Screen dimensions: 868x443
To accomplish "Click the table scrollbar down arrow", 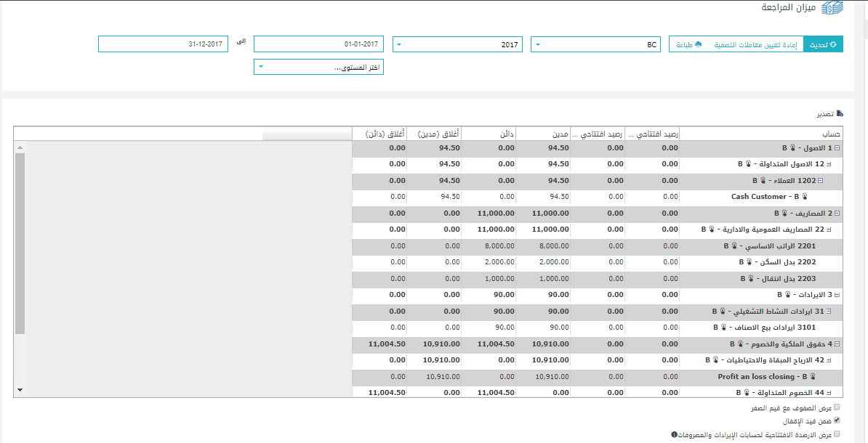I will tap(20, 390).
